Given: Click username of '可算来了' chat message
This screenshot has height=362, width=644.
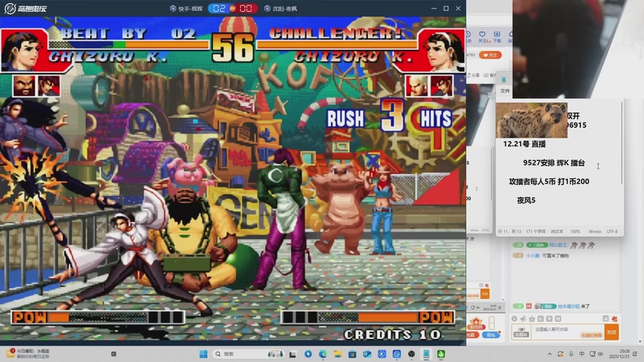Looking at the screenshot, I should [533, 256].
